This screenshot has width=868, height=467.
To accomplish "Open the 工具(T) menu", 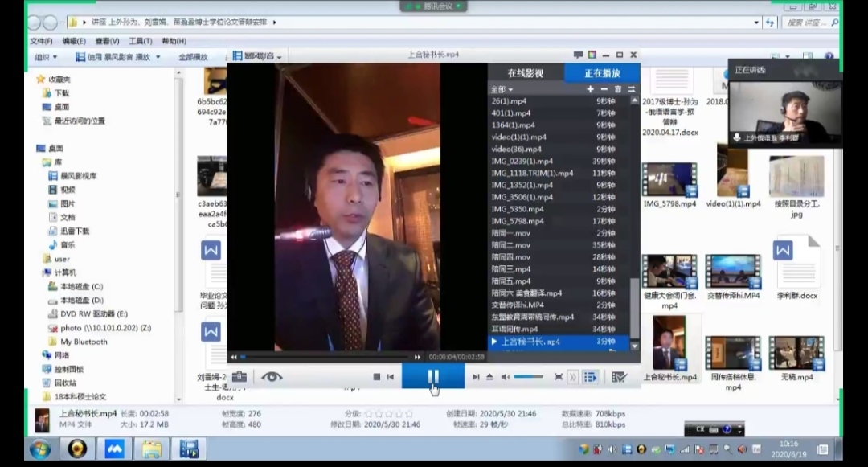I will pos(140,41).
